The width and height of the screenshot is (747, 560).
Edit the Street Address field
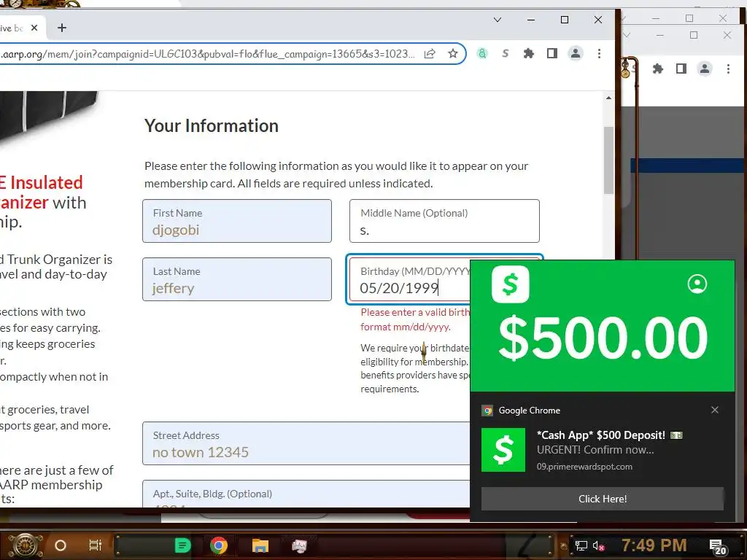click(x=306, y=443)
